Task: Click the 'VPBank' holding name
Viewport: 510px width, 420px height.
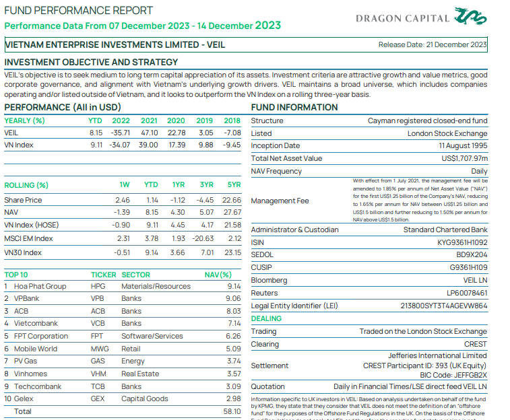Action: point(26,299)
